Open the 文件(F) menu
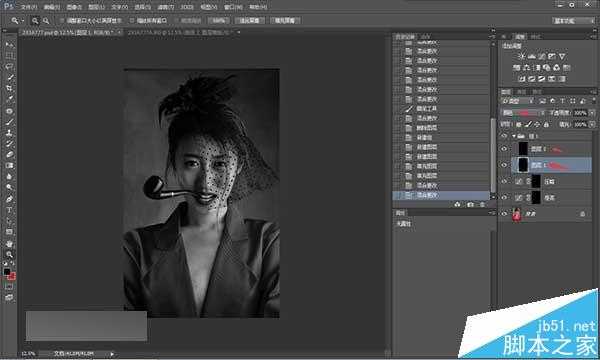The image size is (600, 360). point(29,7)
